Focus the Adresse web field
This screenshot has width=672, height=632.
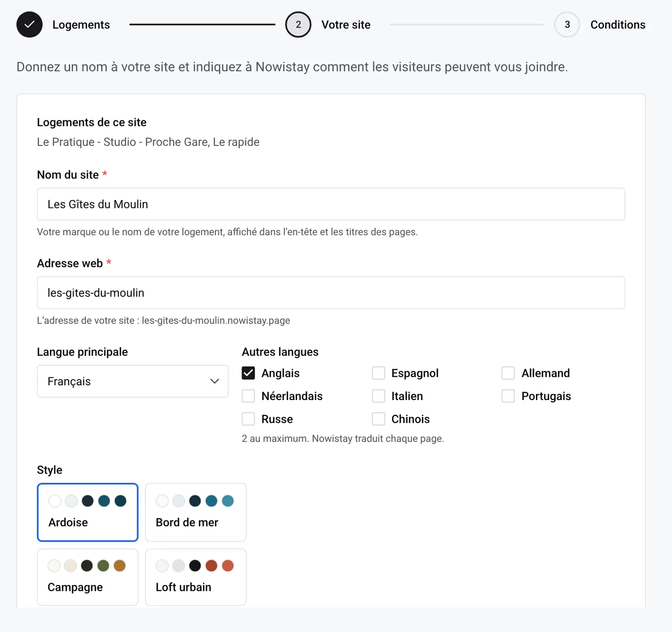[331, 293]
